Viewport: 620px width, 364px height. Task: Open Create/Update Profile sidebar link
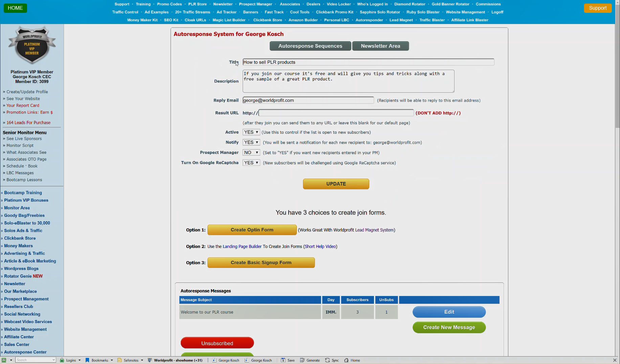[27, 92]
